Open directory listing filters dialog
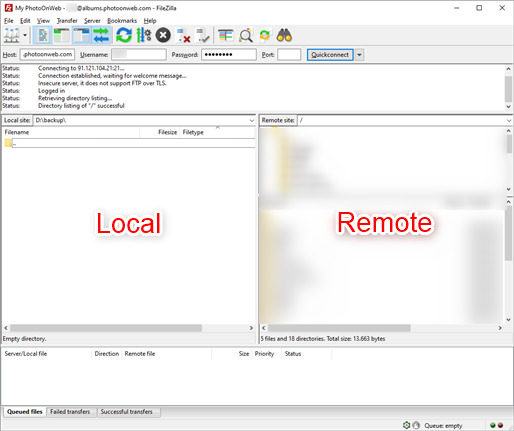Viewport: 514px width, 431px height. [226, 35]
